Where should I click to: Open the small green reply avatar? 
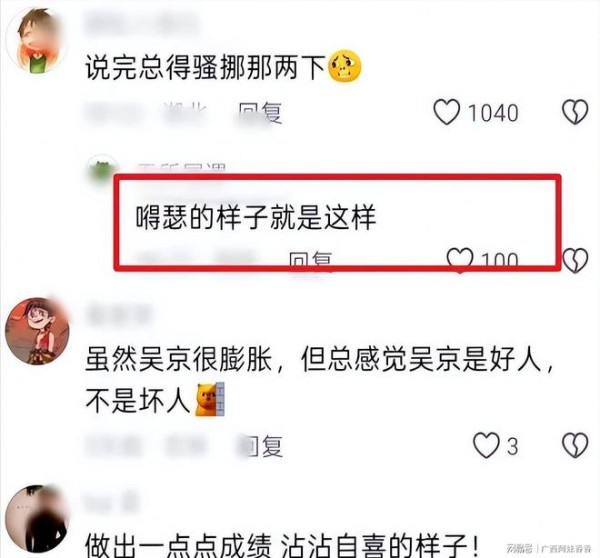(101, 168)
